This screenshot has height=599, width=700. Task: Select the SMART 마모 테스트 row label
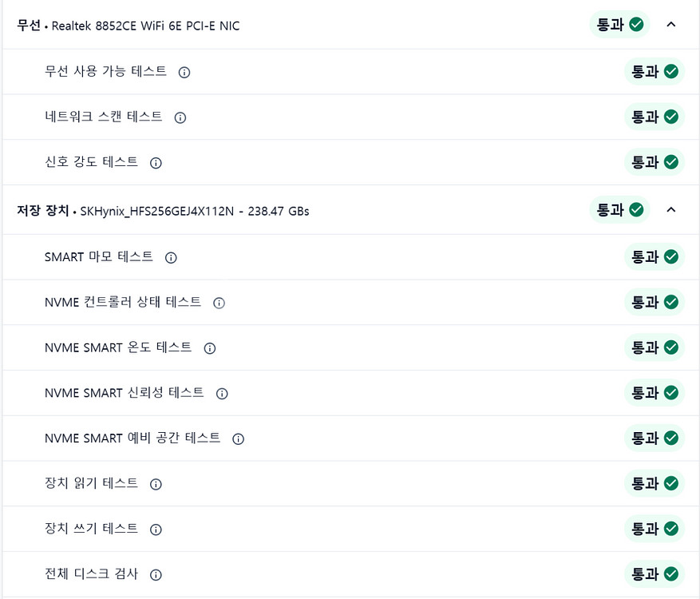point(99,257)
